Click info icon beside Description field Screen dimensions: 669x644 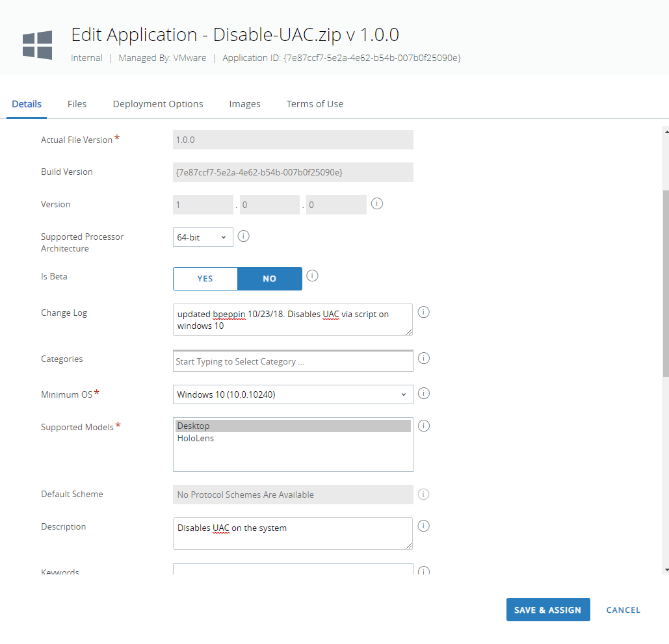click(x=423, y=526)
